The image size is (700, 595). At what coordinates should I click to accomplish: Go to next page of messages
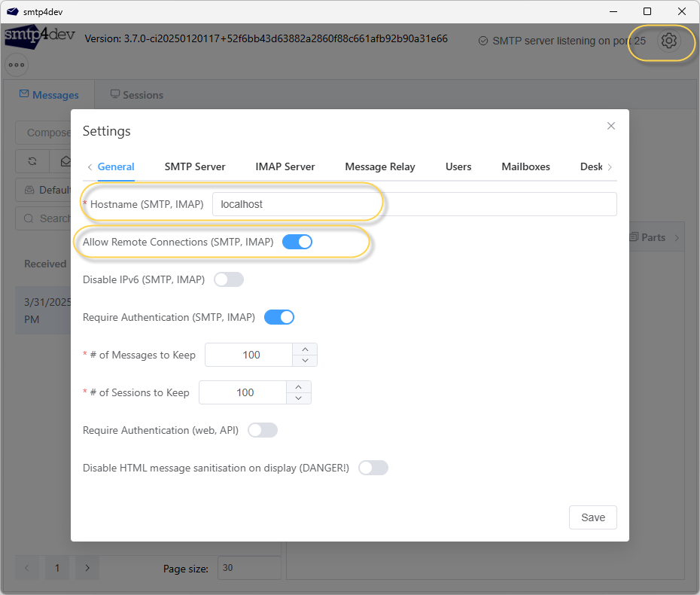tap(87, 568)
